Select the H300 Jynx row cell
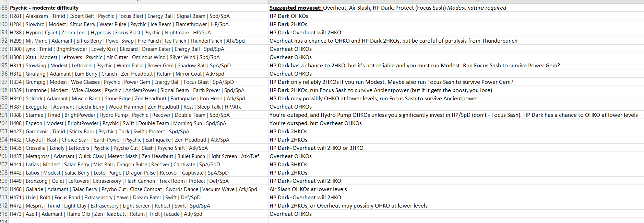 [x=138, y=49]
